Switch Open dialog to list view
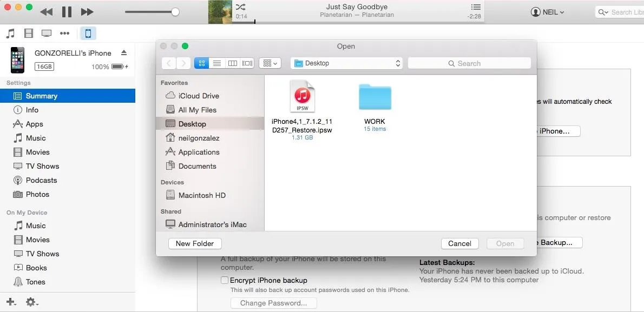 coord(217,63)
